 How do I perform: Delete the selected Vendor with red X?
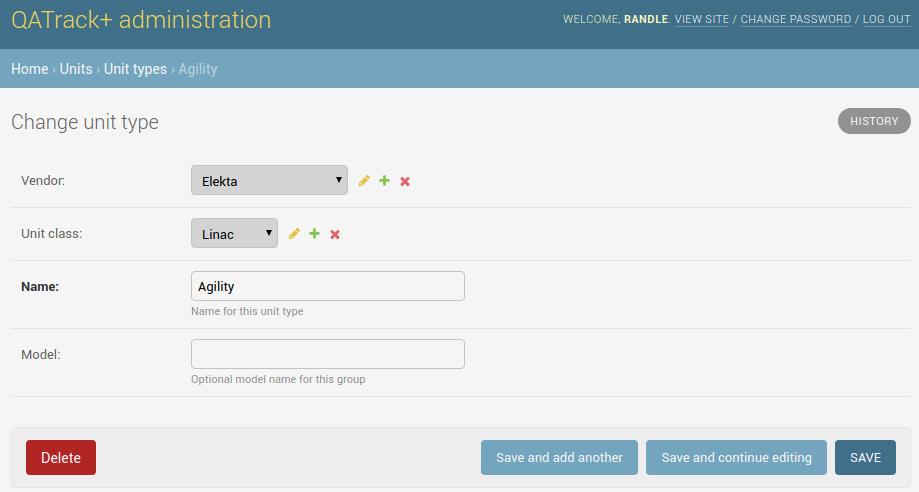(x=405, y=181)
